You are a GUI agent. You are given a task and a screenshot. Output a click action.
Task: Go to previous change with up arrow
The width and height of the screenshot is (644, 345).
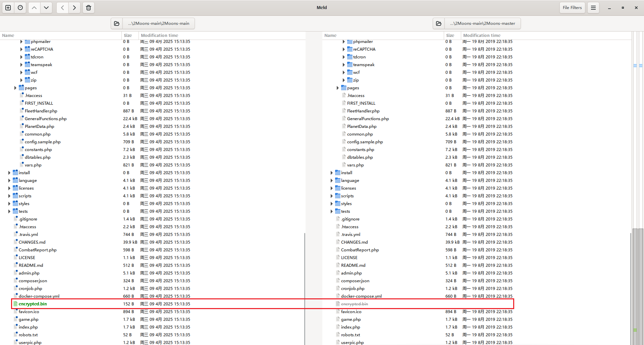[x=34, y=8]
